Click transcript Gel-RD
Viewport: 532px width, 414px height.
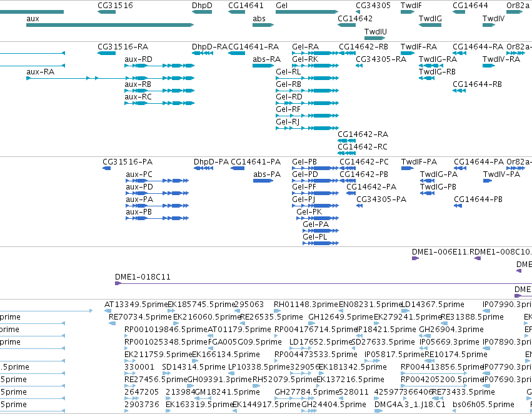289,97
